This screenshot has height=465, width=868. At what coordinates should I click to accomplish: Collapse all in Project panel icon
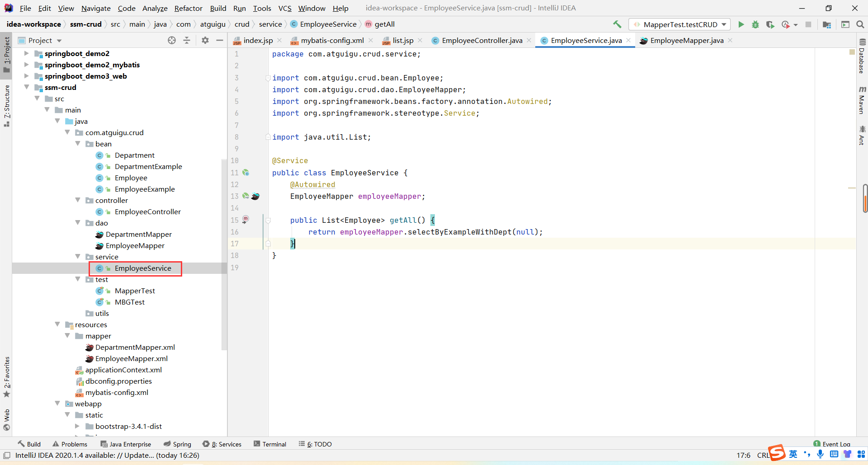pyautogui.click(x=187, y=40)
